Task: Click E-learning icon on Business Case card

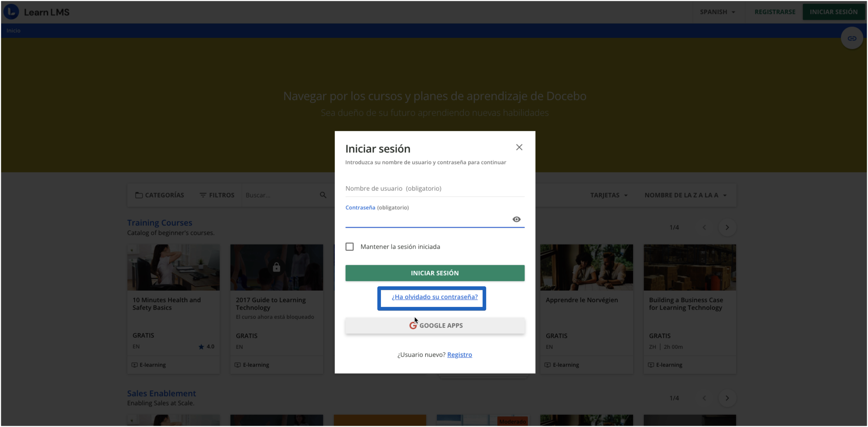Action: (651, 365)
